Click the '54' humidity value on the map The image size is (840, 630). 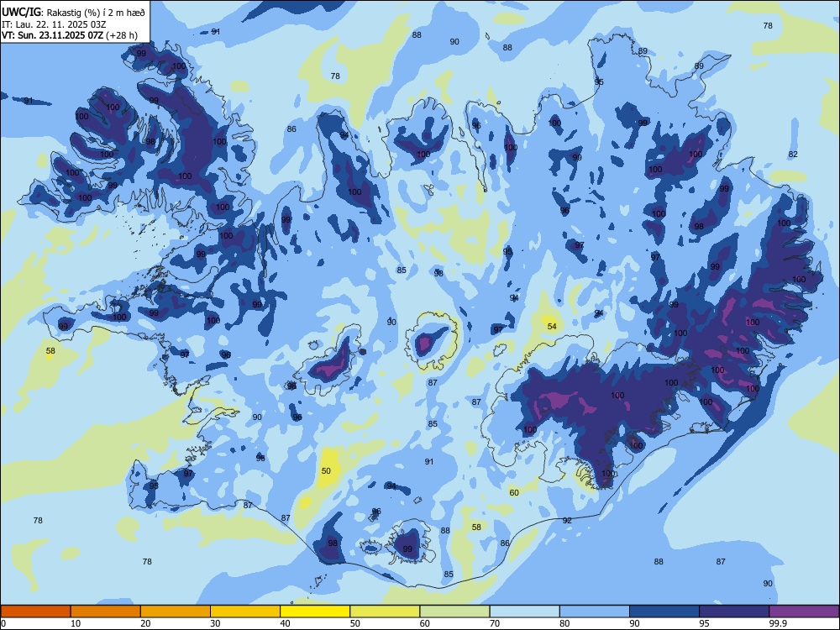[552, 326]
